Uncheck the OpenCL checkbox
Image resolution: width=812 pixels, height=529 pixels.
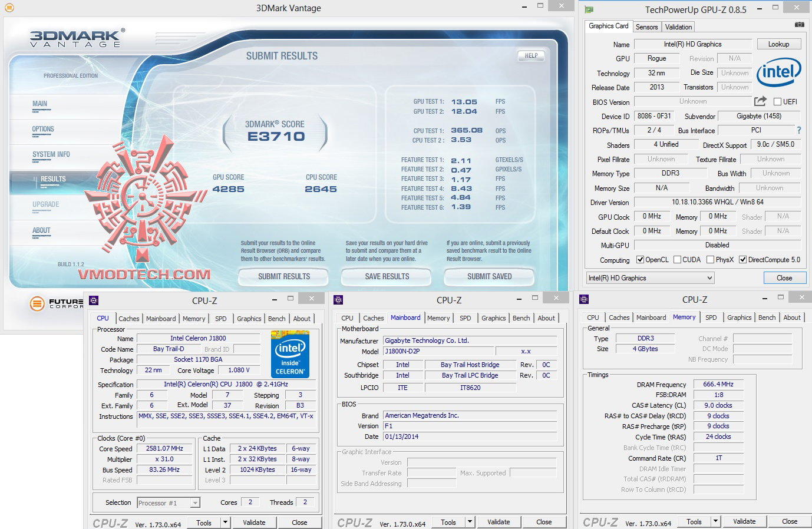(641, 260)
